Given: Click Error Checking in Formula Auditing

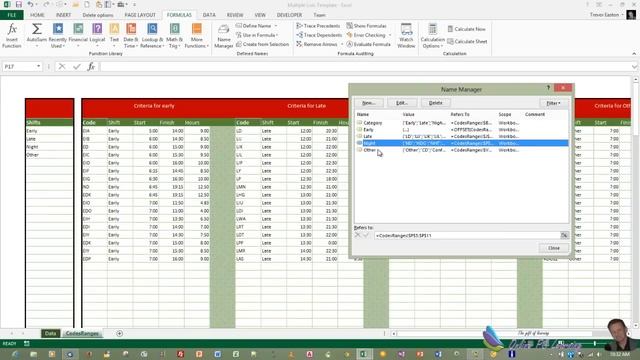Looking at the screenshot, I should coord(366,35).
